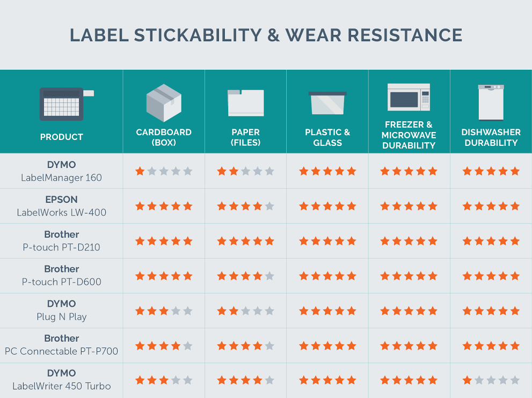Click DYMO LabelWriter 450 Turbo dishwasher stars

[491, 380]
